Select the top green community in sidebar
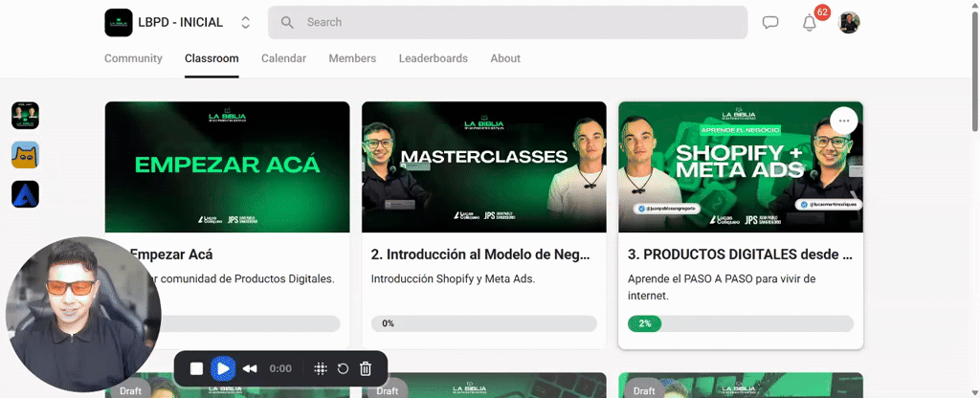This screenshot has width=980, height=398. (x=25, y=116)
